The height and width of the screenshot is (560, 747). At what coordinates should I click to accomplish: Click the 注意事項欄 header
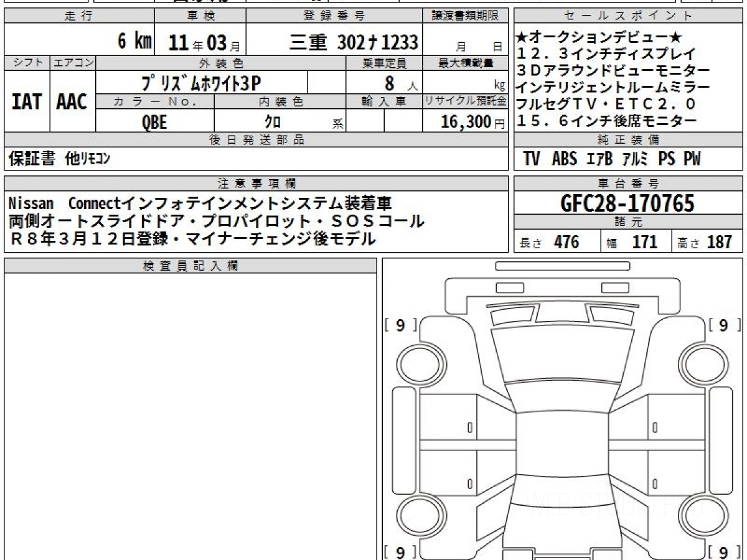click(x=256, y=184)
